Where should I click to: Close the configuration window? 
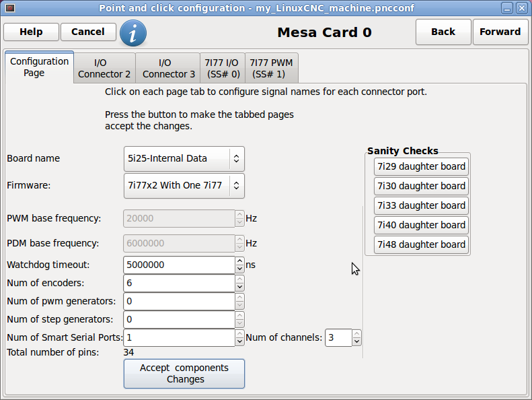coord(522,8)
